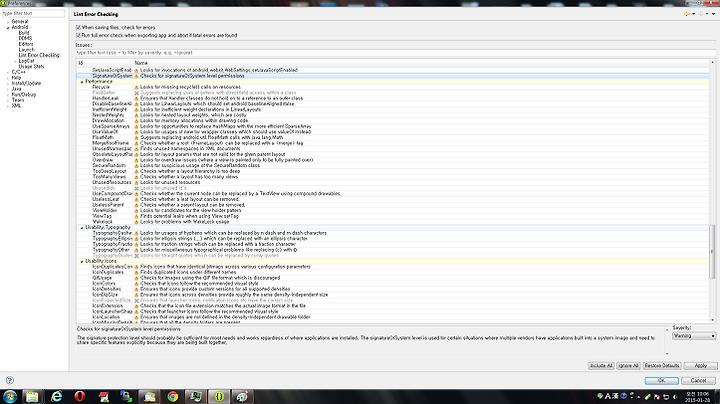
Task: Click warning icon on the SignatureOrSystem row
Action: pos(136,76)
